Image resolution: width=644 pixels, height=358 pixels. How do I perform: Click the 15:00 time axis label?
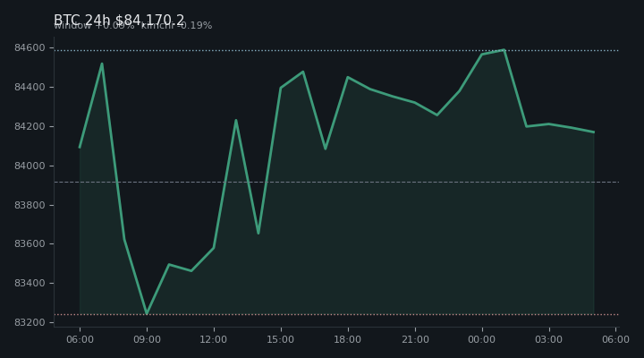(281, 339)
